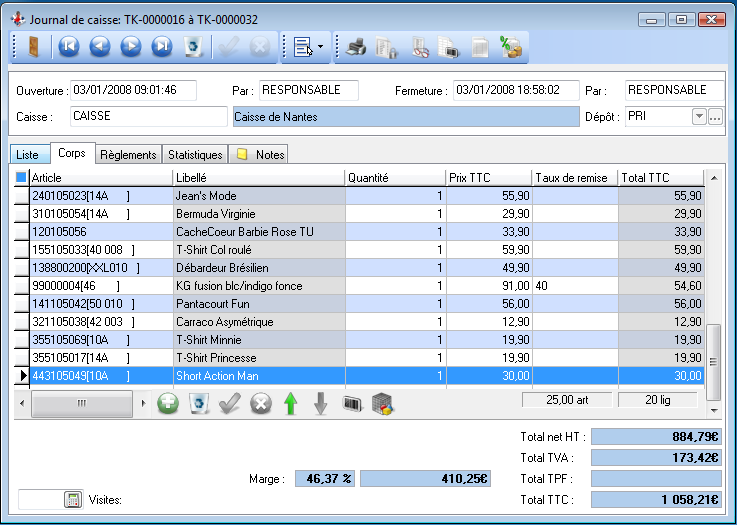Viewport: 737px width, 525px height.
Task: Click the ellipsis button beside Dépôt
Action: pos(715,116)
